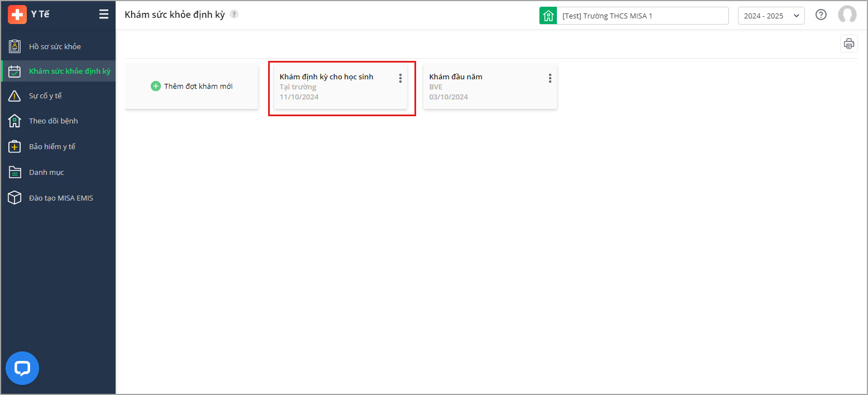Open options menu for Khám định kỳ cho học sinh

400,78
